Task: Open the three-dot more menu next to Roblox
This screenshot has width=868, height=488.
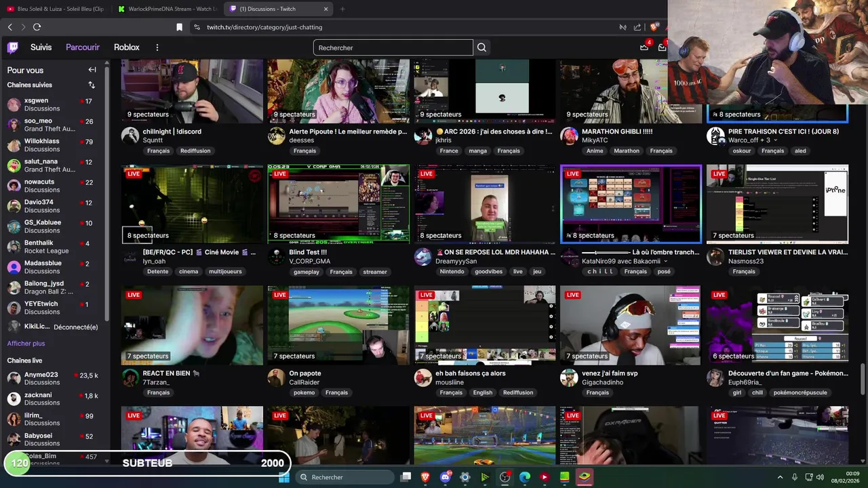Action: coord(157,47)
